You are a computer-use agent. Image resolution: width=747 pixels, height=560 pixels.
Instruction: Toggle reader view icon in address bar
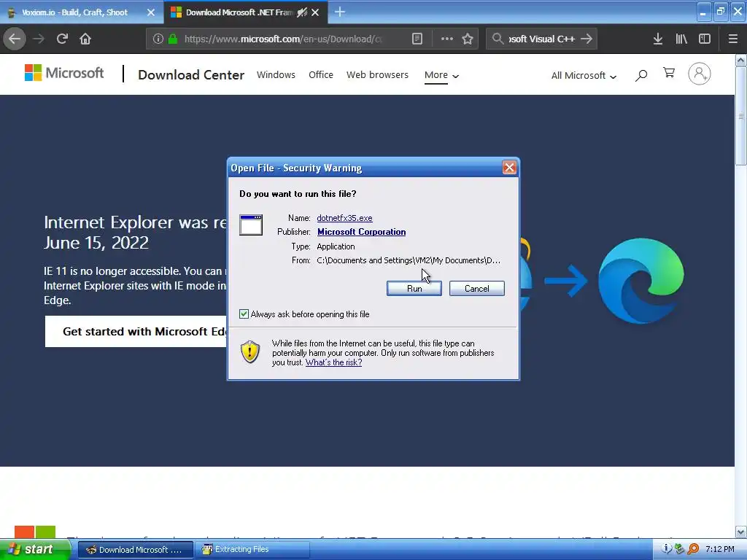[417, 39]
